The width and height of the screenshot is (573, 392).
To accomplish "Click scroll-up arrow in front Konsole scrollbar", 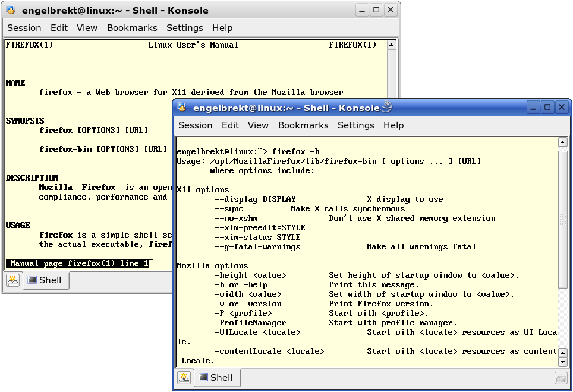I will 563,142.
